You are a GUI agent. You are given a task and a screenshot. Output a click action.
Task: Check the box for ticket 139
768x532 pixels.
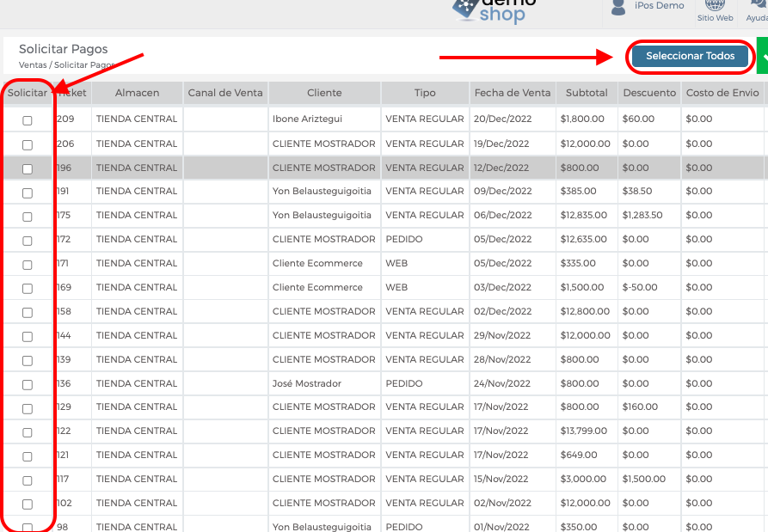click(x=28, y=361)
